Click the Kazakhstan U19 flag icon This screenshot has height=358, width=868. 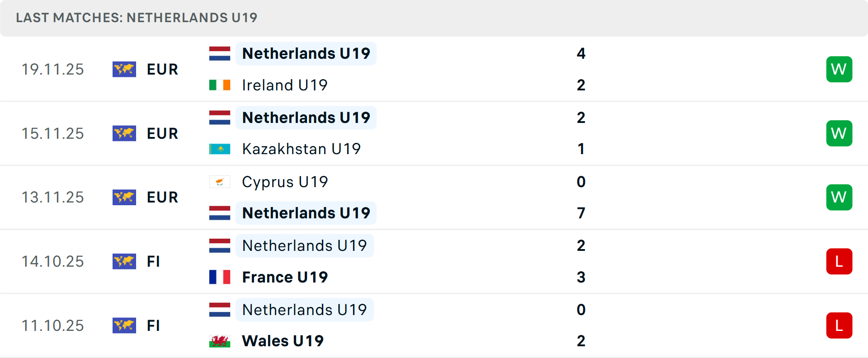(x=220, y=149)
